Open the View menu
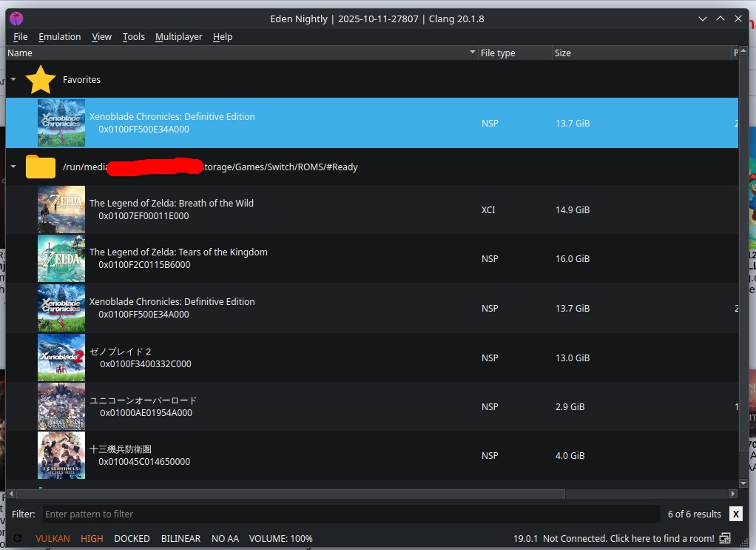Image resolution: width=756 pixels, height=550 pixels. [x=102, y=37]
